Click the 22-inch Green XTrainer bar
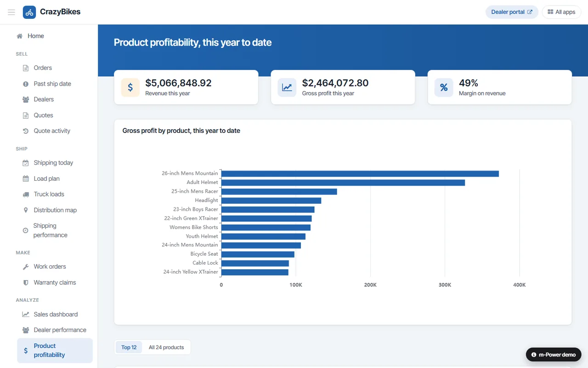The image size is (588, 368). pyautogui.click(x=266, y=218)
